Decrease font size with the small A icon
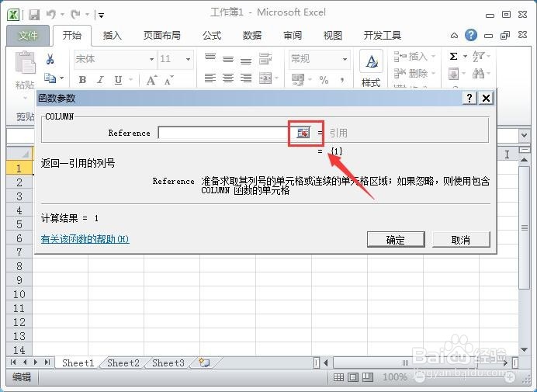 (169, 80)
